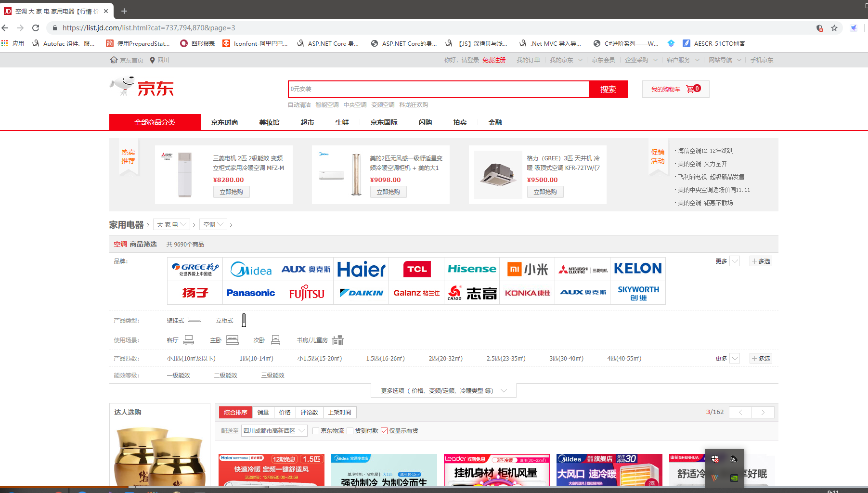
Task: Focus the search input box
Action: [x=439, y=89]
